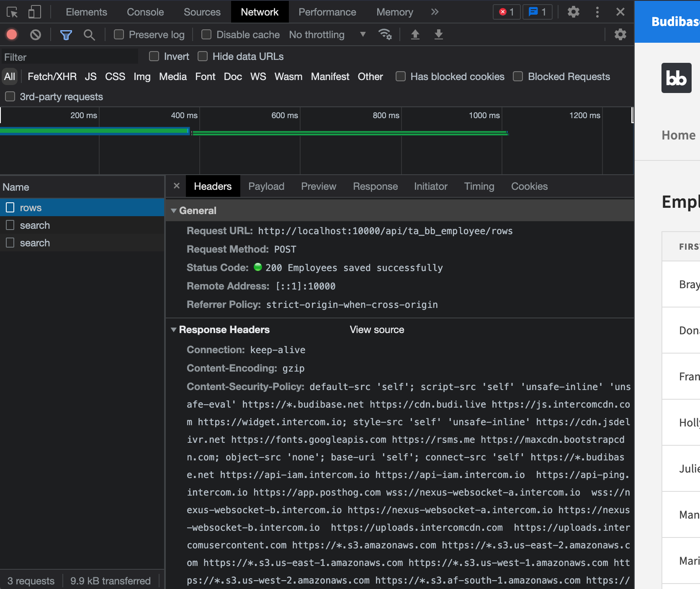Enable the Preserve log checkbox
Image resolution: width=700 pixels, height=589 pixels.
[118, 34]
